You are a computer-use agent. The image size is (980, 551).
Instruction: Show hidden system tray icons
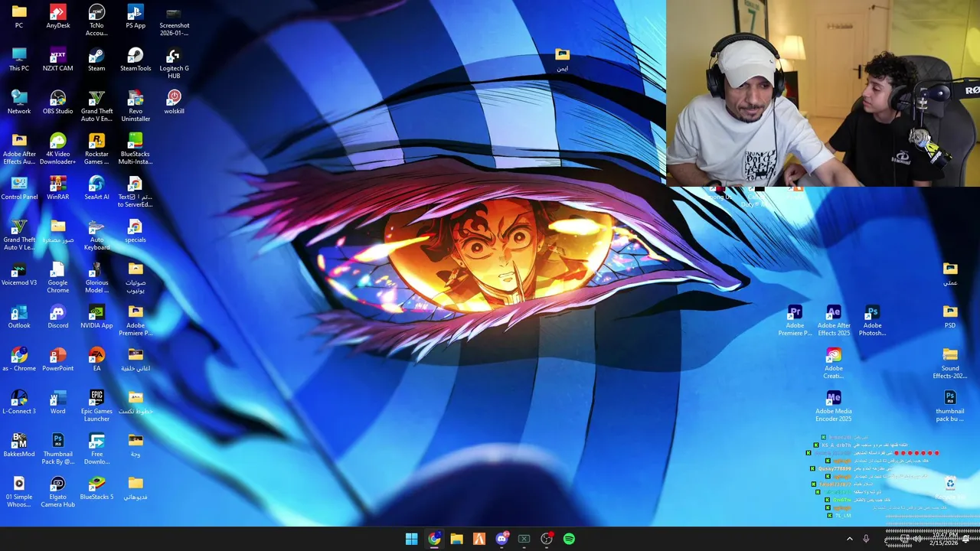[x=849, y=539]
